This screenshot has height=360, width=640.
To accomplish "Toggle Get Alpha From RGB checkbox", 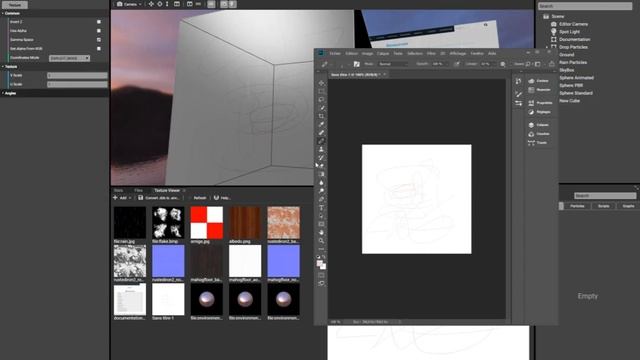I will pyautogui.click(x=99, y=49).
